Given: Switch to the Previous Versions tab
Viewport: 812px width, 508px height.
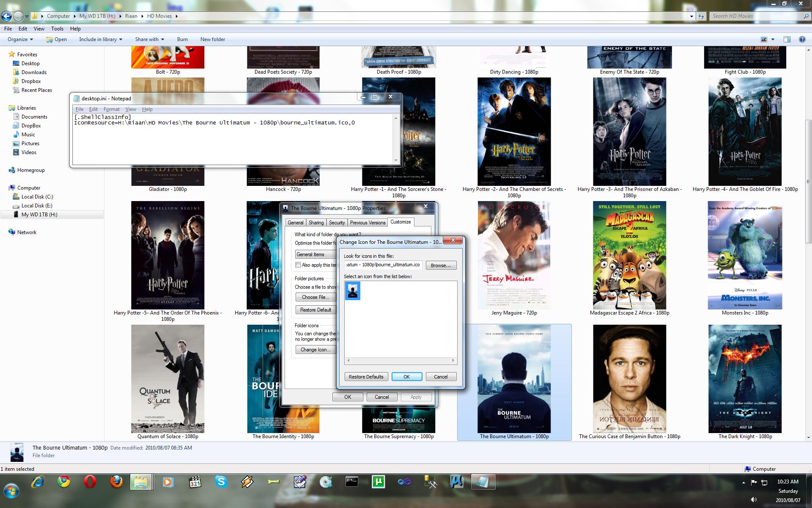Looking at the screenshot, I should (367, 222).
